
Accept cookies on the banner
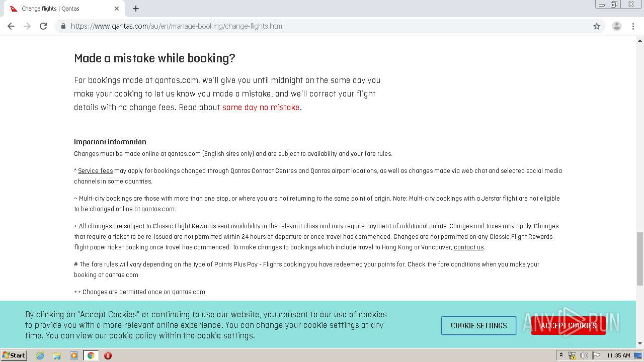coord(569,326)
